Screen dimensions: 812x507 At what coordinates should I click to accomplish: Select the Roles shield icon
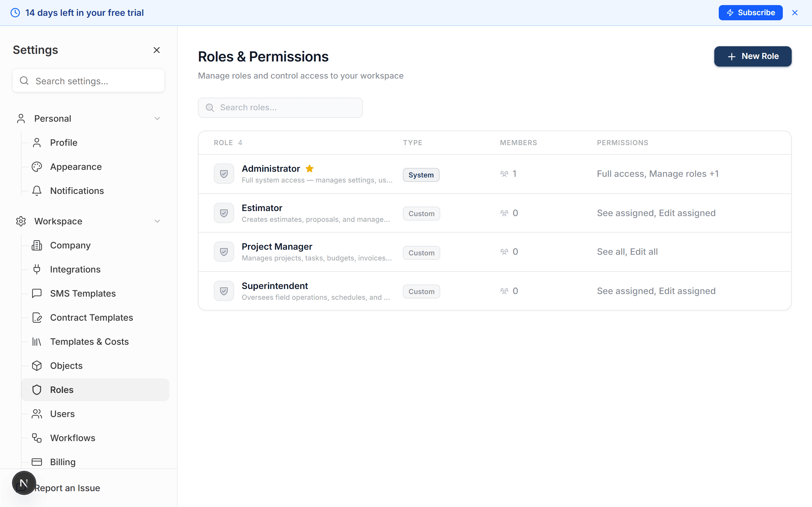coord(37,390)
